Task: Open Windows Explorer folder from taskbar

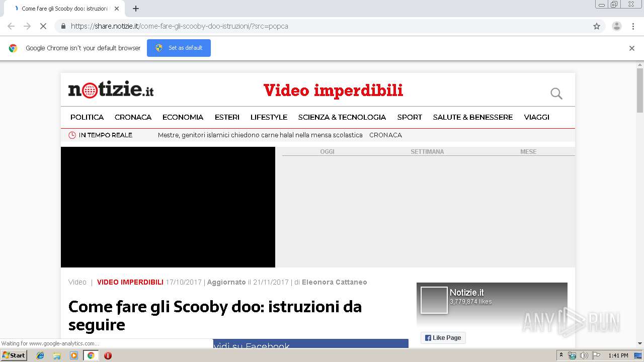Action: pyautogui.click(x=57, y=355)
